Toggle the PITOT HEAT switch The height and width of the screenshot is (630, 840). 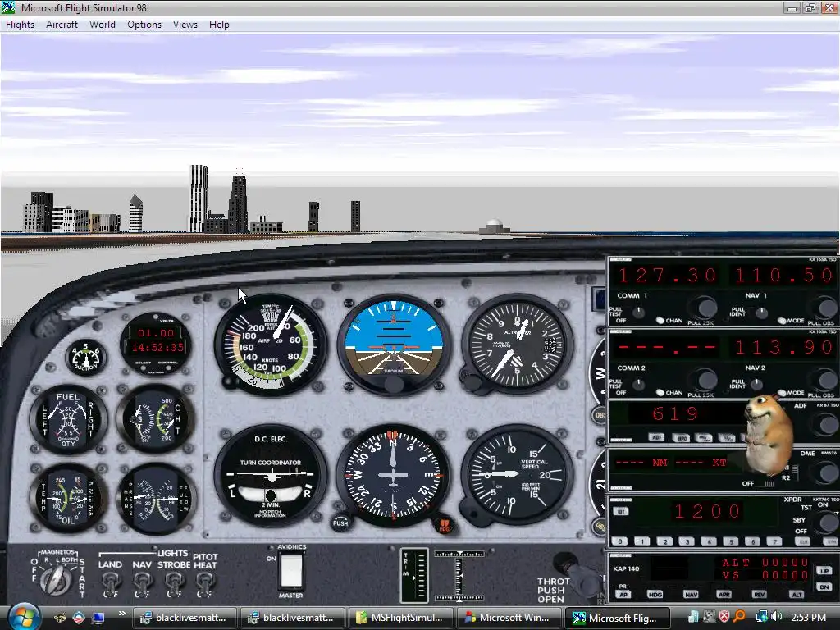point(204,582)
